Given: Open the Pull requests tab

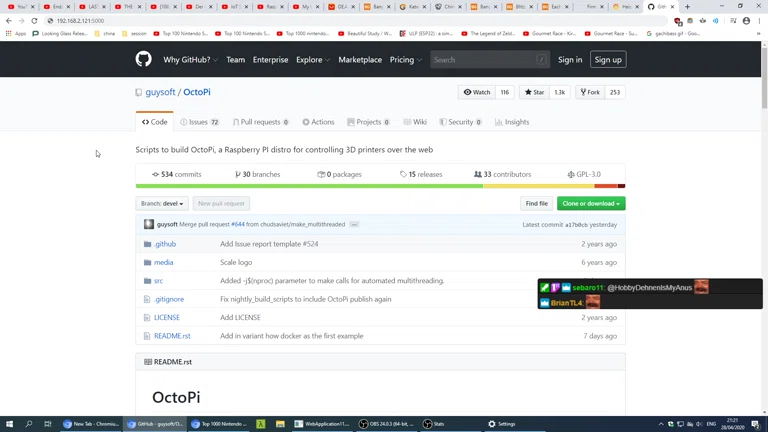Looking at the screenshot, I should [260, 122].
